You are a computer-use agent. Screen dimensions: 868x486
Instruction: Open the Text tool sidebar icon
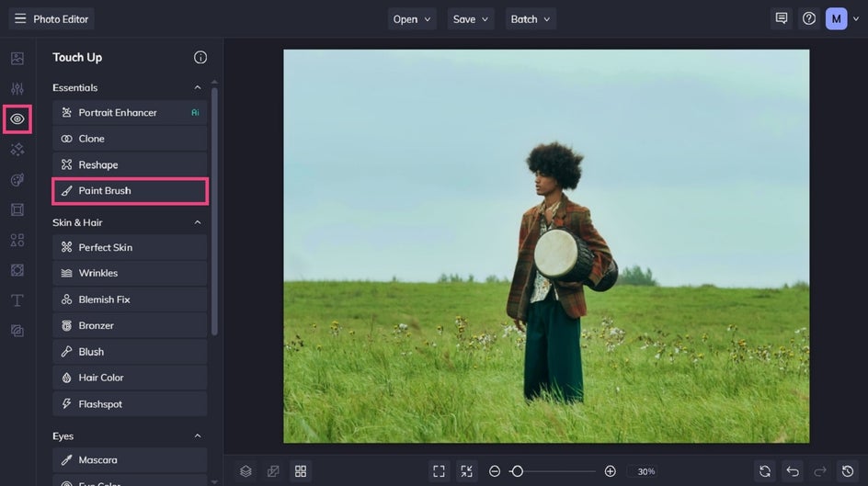click(17, 300)
